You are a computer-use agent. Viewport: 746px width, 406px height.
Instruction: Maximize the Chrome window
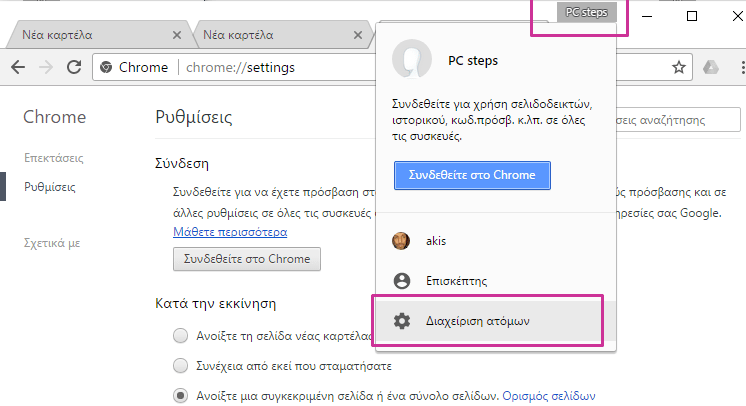point(692,16)
